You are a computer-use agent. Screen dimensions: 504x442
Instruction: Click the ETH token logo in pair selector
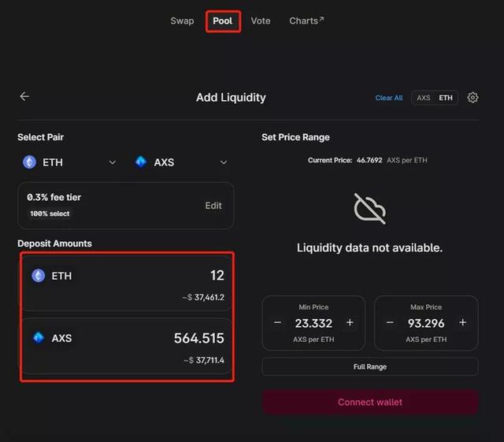(29, 162)
